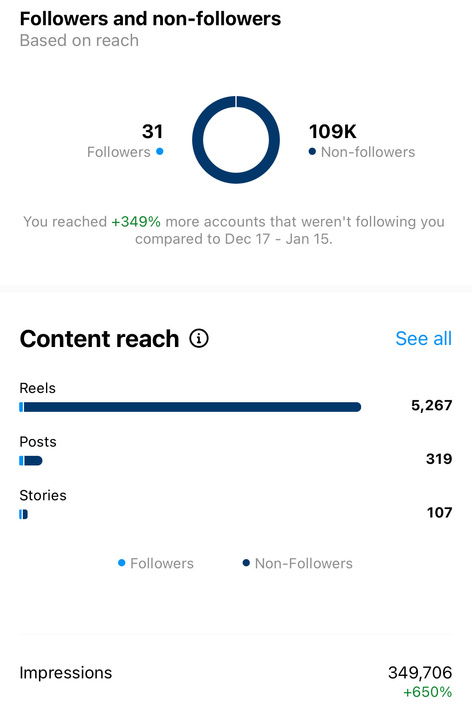The image size is (472, 720).
Task: Open the Content reach info icon
Action: (199, 338)
